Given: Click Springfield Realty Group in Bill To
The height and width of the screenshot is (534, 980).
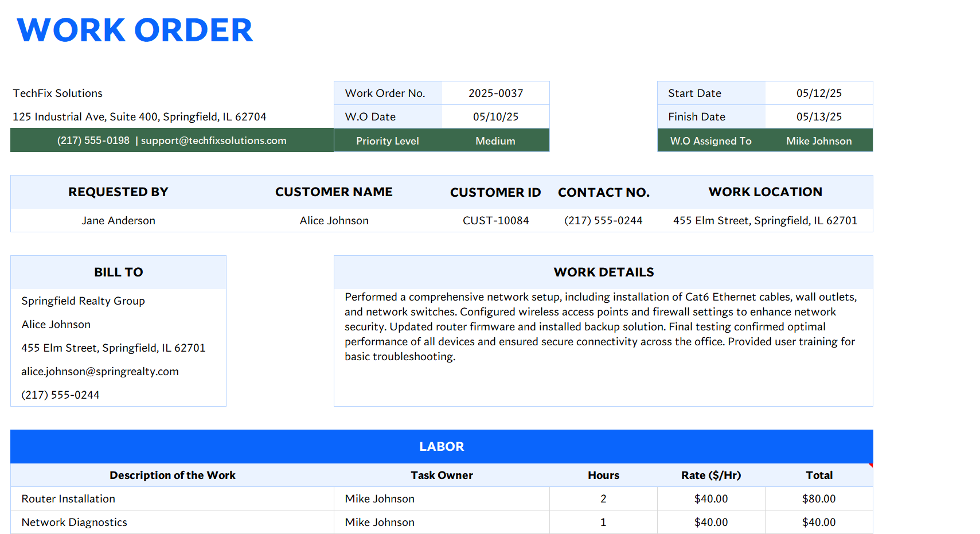Looking at the screenshot, I should click(x=83, y=301).
